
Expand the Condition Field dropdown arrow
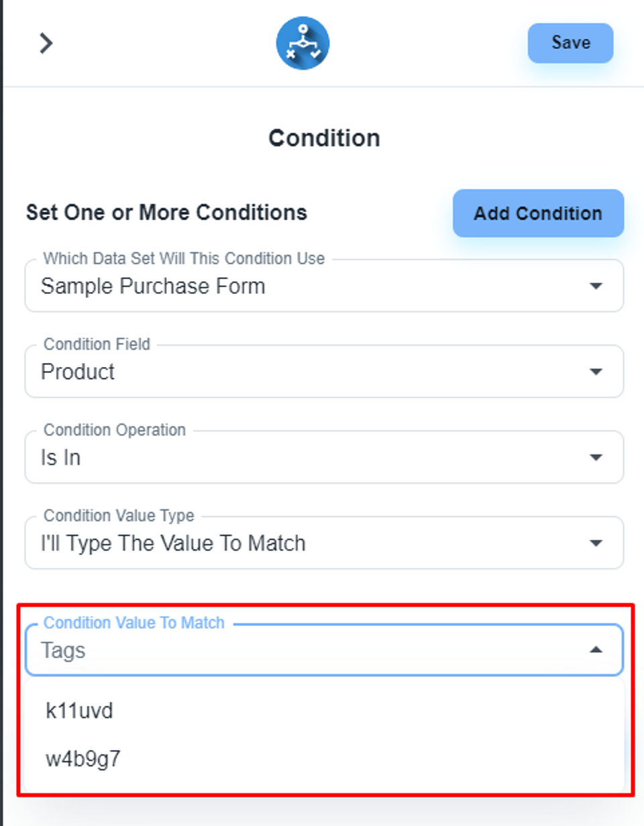(x=595, y=372)
